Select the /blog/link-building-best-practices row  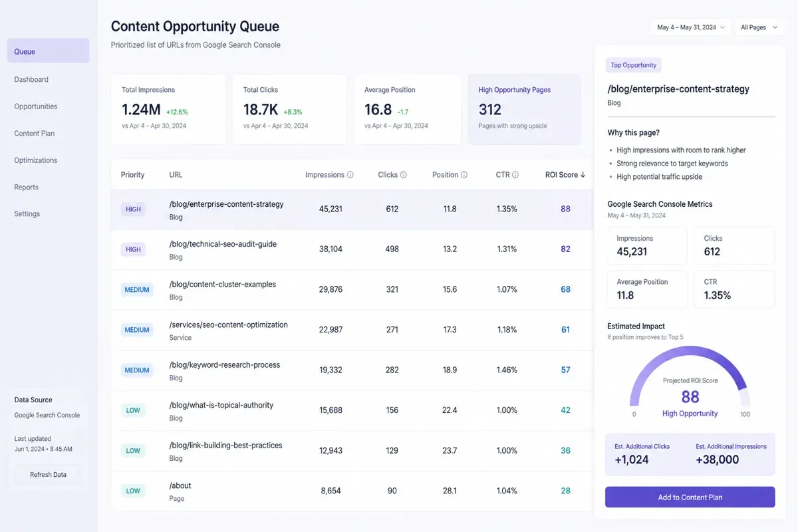point(352,451)
